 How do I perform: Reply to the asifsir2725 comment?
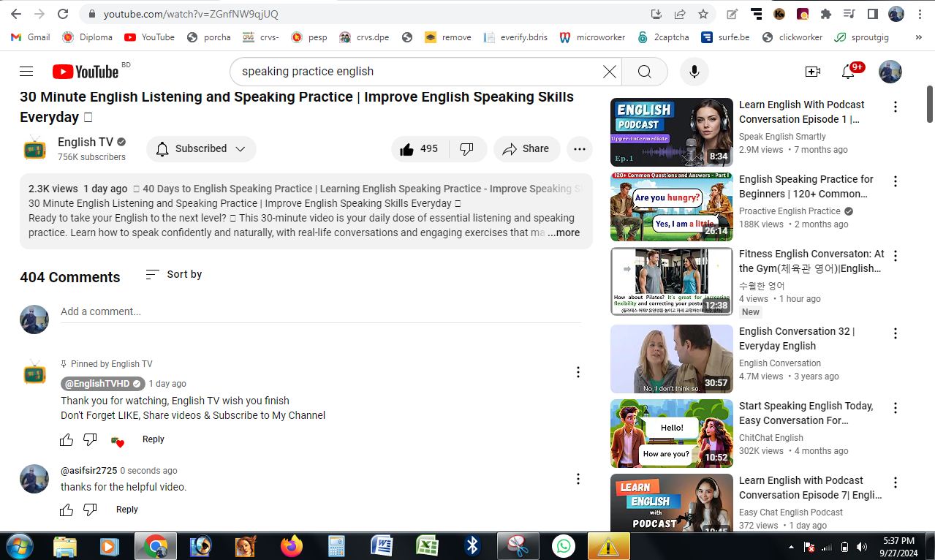[x=126, y=510]
